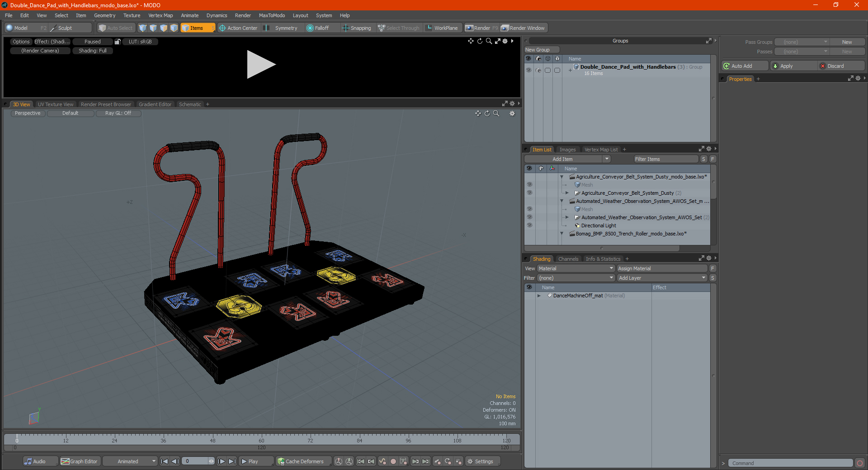The height and width of the screenshot is (470, 868).
Task: Go to first frame in transport
Action: (165, 461)
